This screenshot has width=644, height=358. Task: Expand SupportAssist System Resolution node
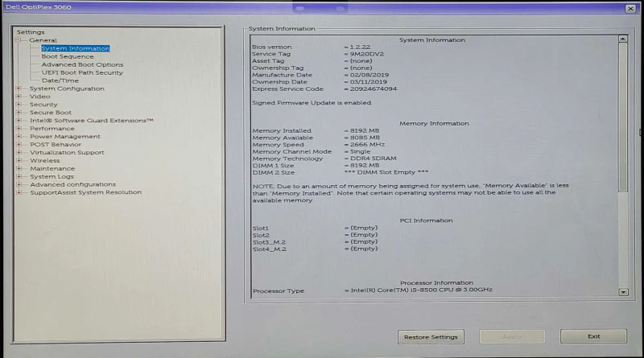[x=18, y=192]
